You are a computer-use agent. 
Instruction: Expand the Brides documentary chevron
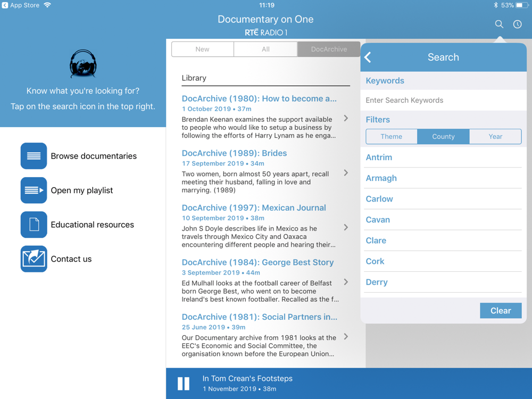[346, 173]
